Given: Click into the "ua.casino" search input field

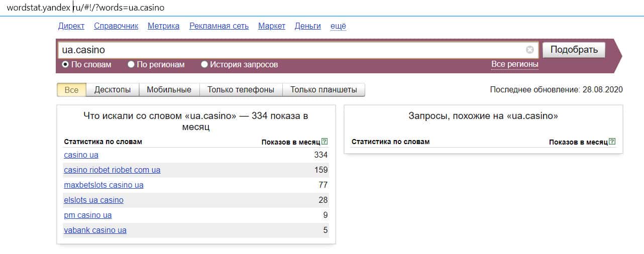Looking at the screenshot, I should point(291,50).
